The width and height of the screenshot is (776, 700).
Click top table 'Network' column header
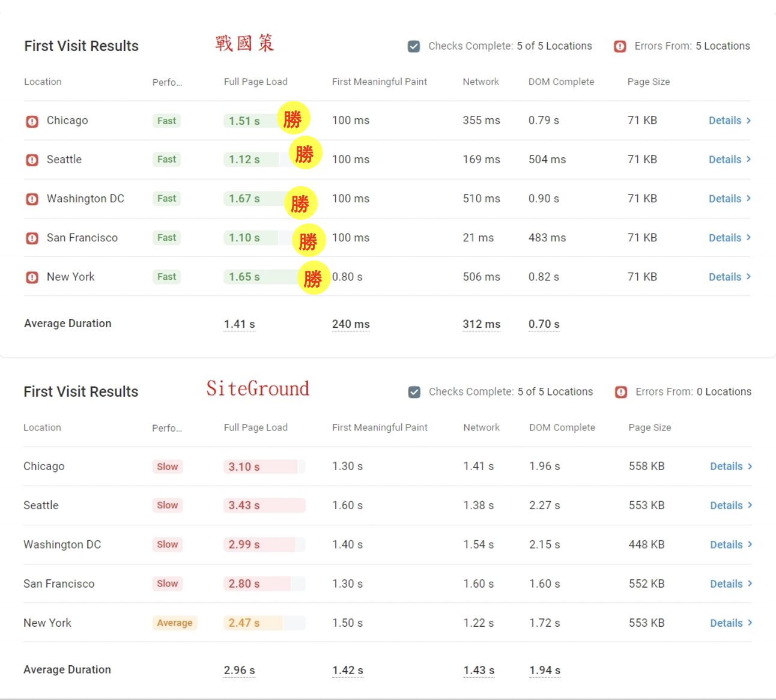480,82
